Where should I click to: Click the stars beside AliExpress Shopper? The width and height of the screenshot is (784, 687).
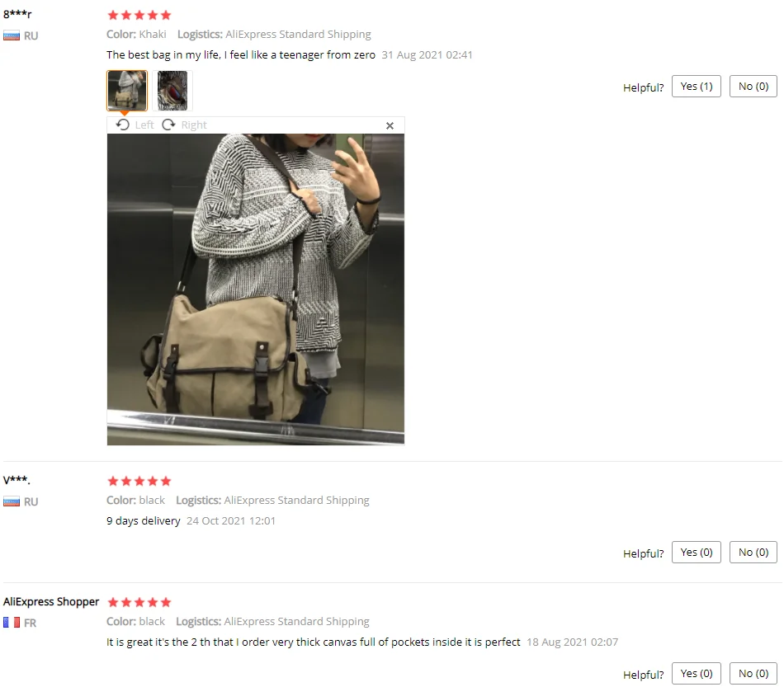click(x=139, y=602)
